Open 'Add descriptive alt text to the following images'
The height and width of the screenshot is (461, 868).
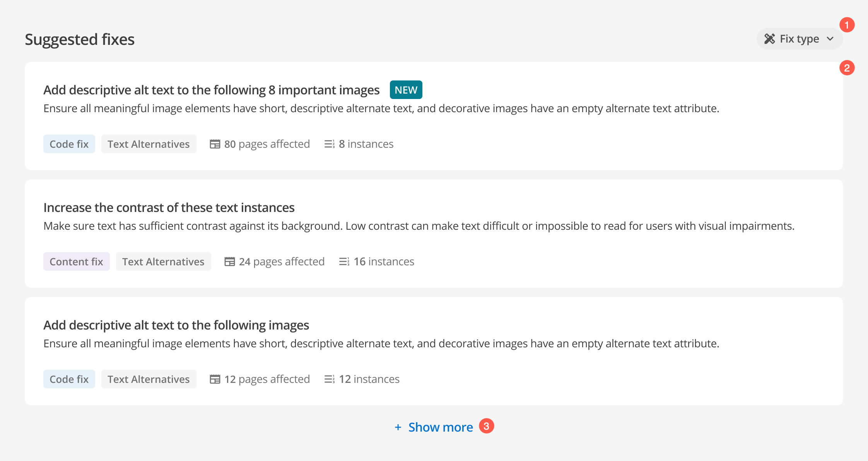pos(176,325)
